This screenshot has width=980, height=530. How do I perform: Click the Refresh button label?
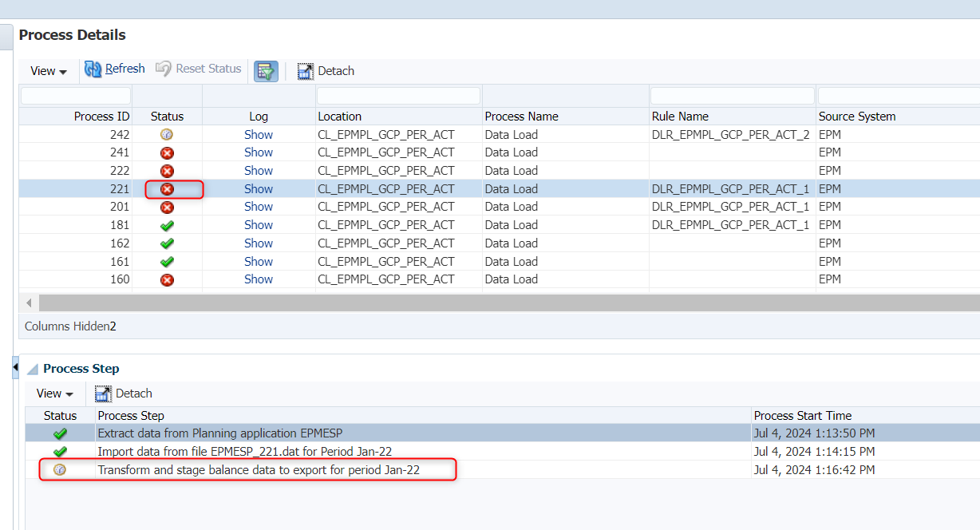125,69
